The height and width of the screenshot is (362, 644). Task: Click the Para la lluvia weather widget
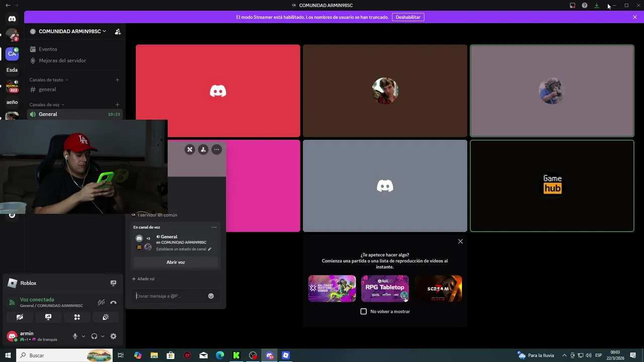tap(536, 355)
